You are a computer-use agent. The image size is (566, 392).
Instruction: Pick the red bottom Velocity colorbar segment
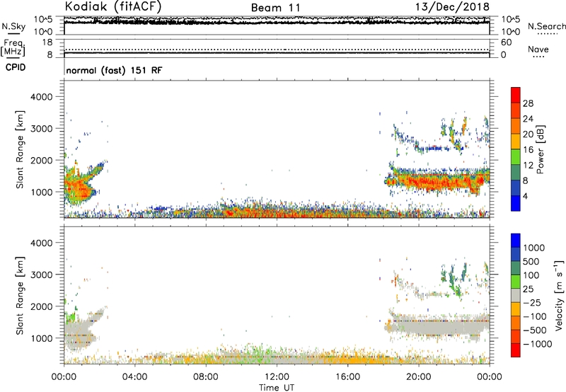[516, 350]
